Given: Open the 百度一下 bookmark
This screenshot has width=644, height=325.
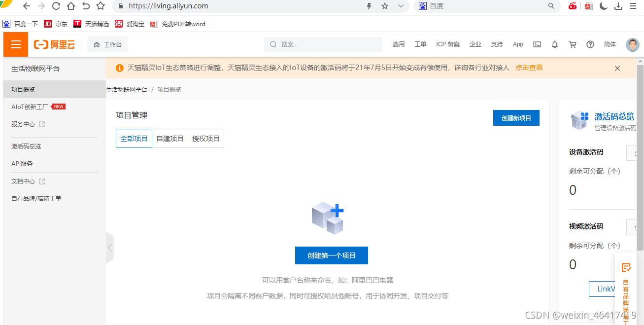Looking at the screenshot, I should tap(20, 24).
